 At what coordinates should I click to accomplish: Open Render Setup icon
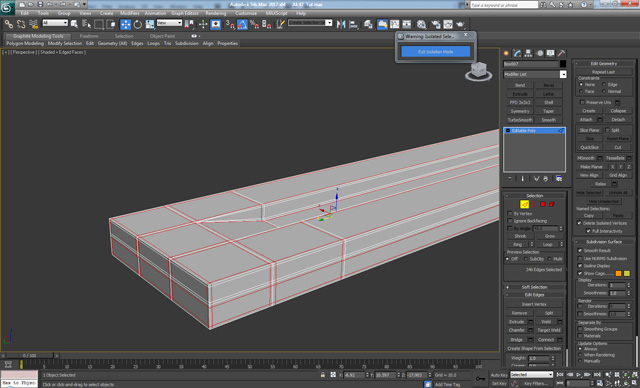pyautogui.click(x=436, y=24)
